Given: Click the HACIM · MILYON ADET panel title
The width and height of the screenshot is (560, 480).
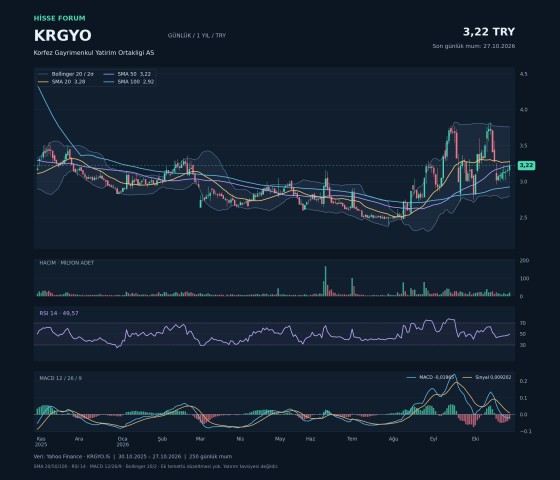Looking at the screenshot, I should [67, 262].
